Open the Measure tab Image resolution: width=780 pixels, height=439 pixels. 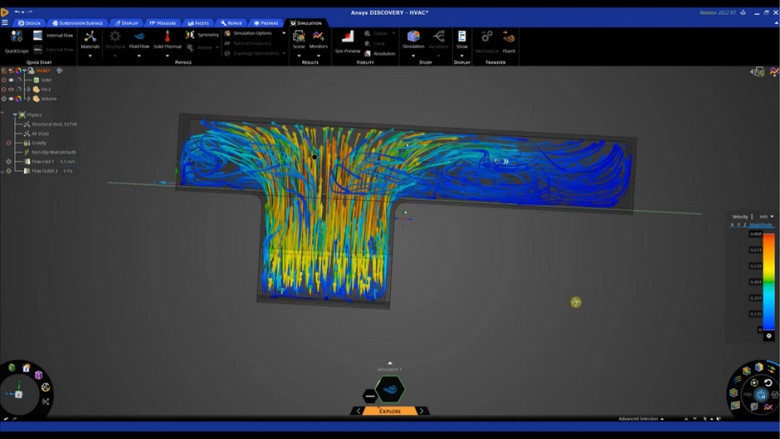pyautogui.click(x=162, y=22)
